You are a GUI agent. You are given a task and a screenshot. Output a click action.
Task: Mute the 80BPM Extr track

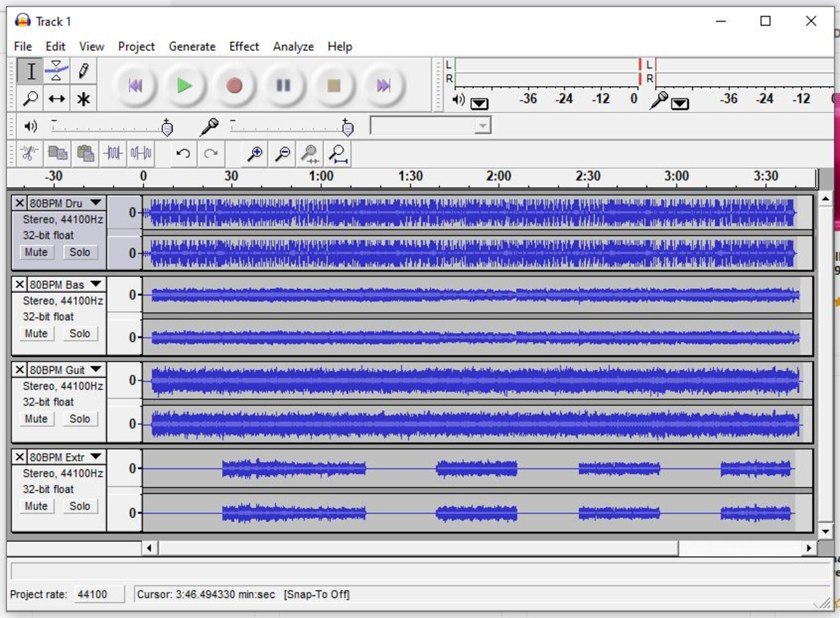click(36, 506)
